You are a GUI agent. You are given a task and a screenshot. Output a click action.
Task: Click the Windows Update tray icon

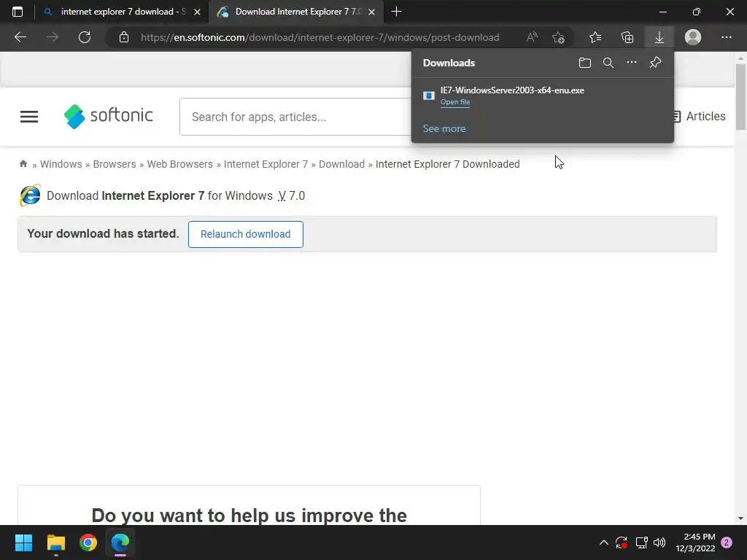[x=622, y=542]
